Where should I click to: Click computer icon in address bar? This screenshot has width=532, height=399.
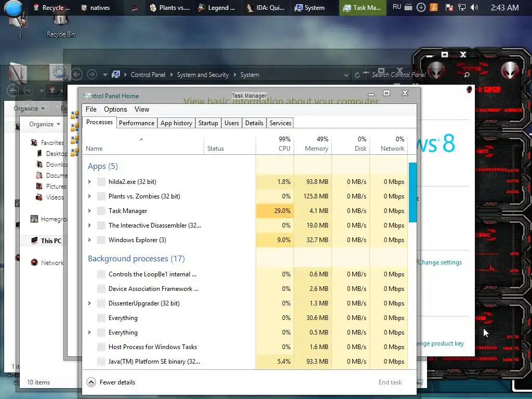116,74
